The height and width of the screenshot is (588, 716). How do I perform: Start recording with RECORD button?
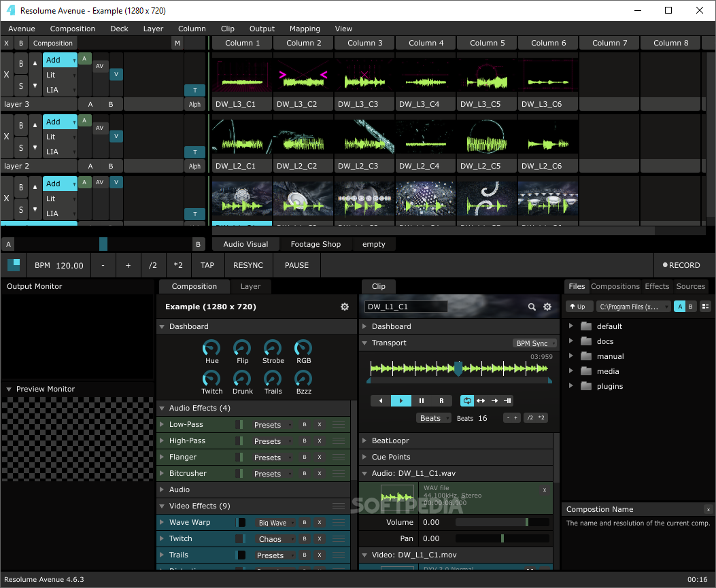681,265
